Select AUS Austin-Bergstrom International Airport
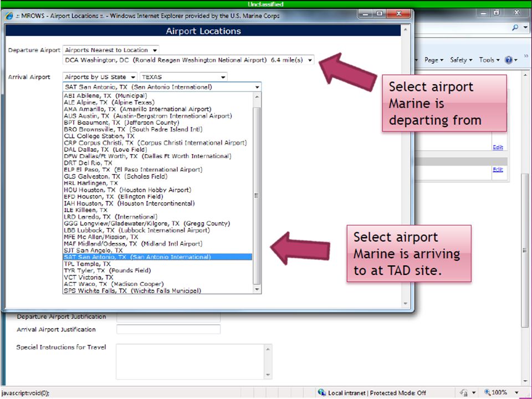 (158, 116)
